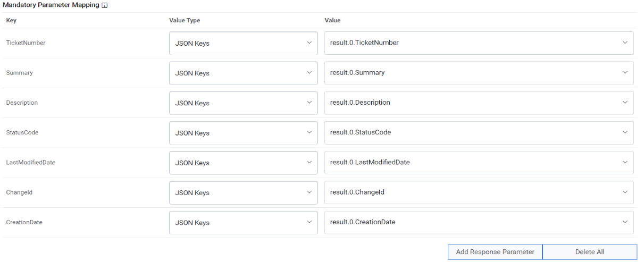Click the Value column header
Screen dimensions: 644x262
332,21
